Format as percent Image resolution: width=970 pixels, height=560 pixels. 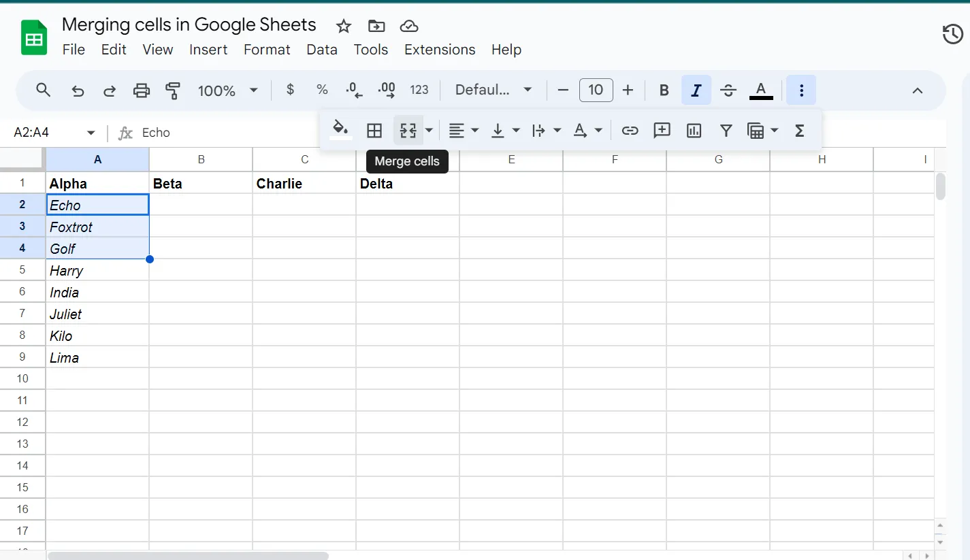click(x=322, y=90)
